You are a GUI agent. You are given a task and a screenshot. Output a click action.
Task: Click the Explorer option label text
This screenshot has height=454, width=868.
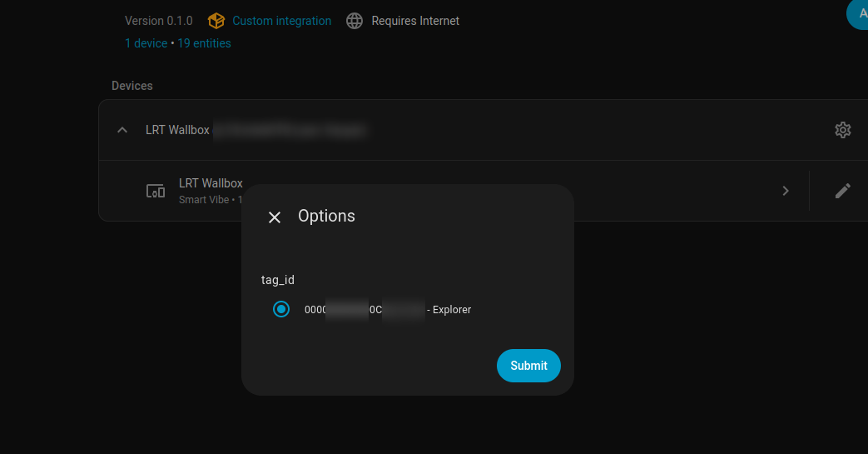click(x=452, y=310)
